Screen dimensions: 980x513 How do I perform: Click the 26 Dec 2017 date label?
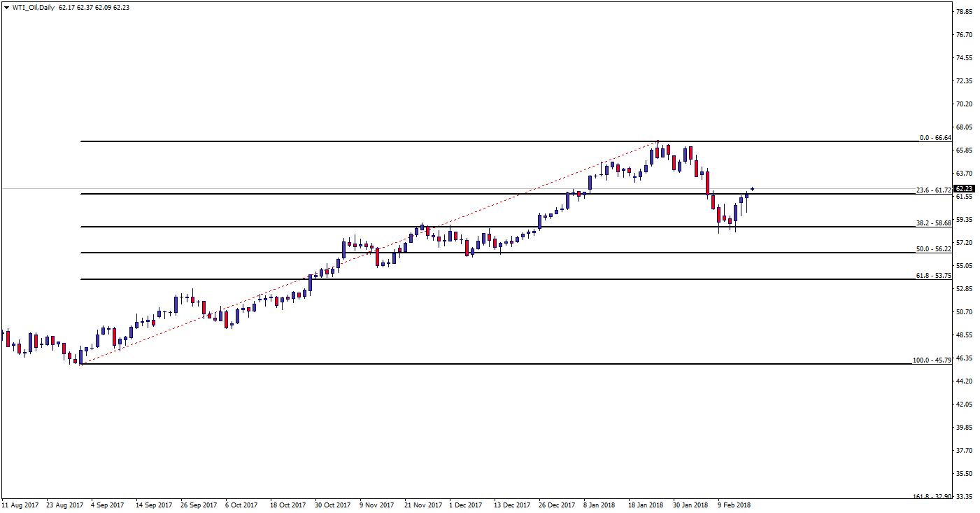(556, 505)
